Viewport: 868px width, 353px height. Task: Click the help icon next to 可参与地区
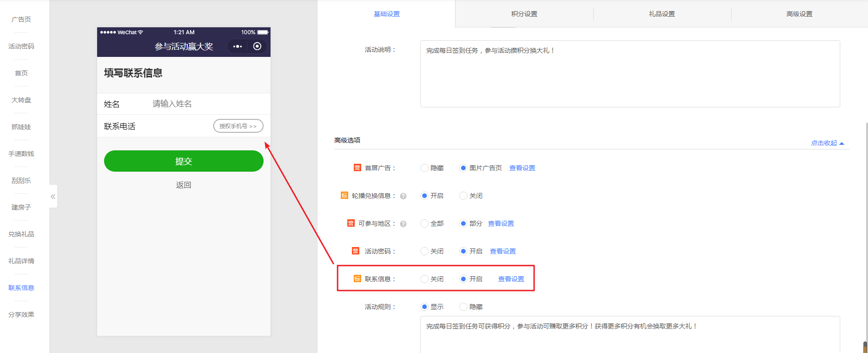click(403, 224)
